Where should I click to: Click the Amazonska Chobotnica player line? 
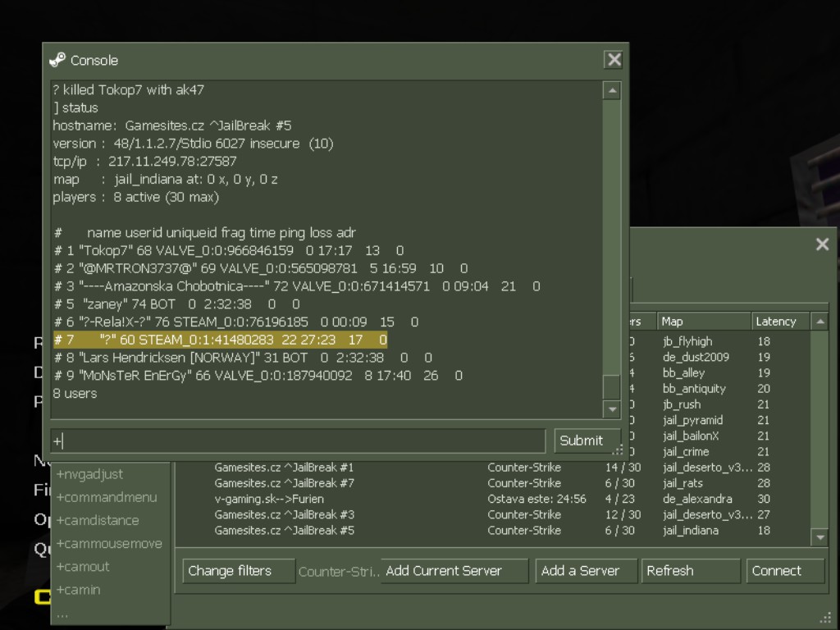[x=297, y=286]
